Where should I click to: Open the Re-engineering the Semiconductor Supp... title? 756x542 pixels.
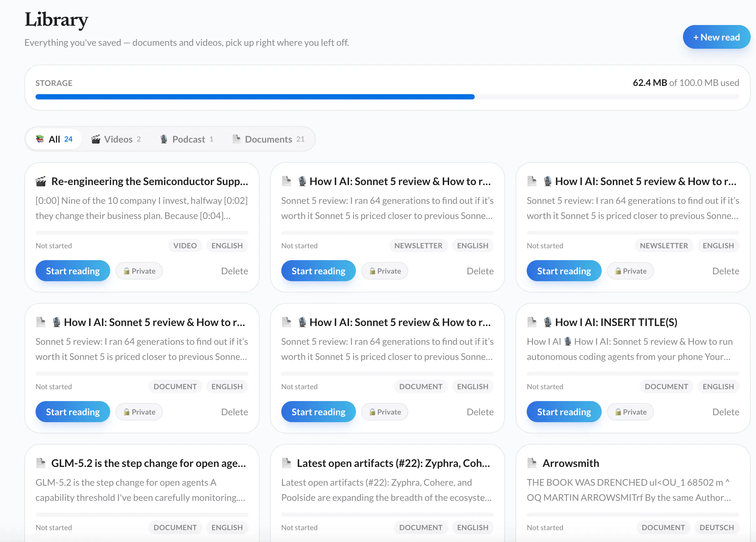pyautogui.click(x=150, y=181)
